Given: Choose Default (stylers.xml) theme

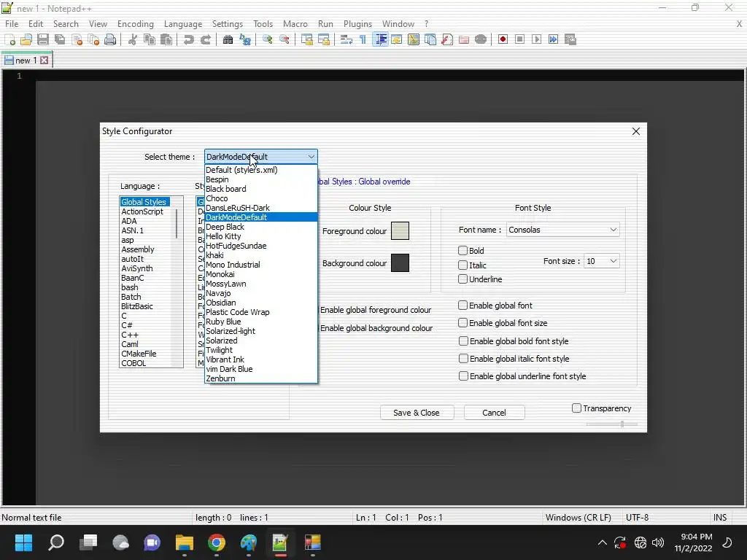Looking at the screenshot, I should pos(260,170).
